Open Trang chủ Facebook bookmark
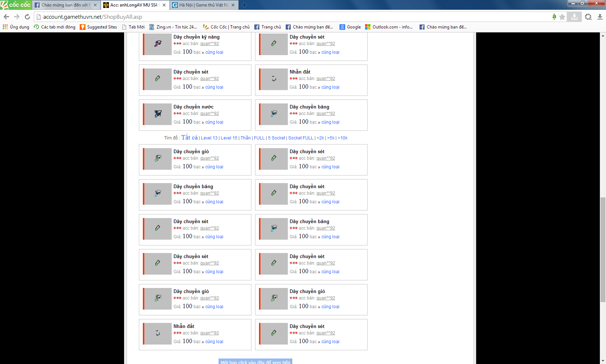The image size is (606, 364). [268, 27]
